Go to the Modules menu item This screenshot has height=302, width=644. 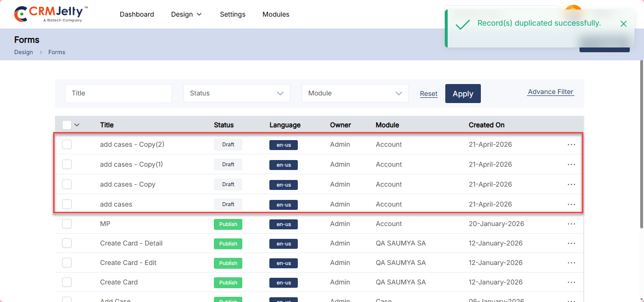click(x=276, y=14)
